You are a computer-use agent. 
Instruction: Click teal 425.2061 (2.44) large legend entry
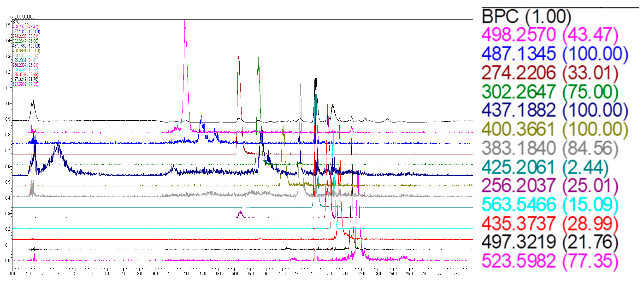click(x=545, y=167)
